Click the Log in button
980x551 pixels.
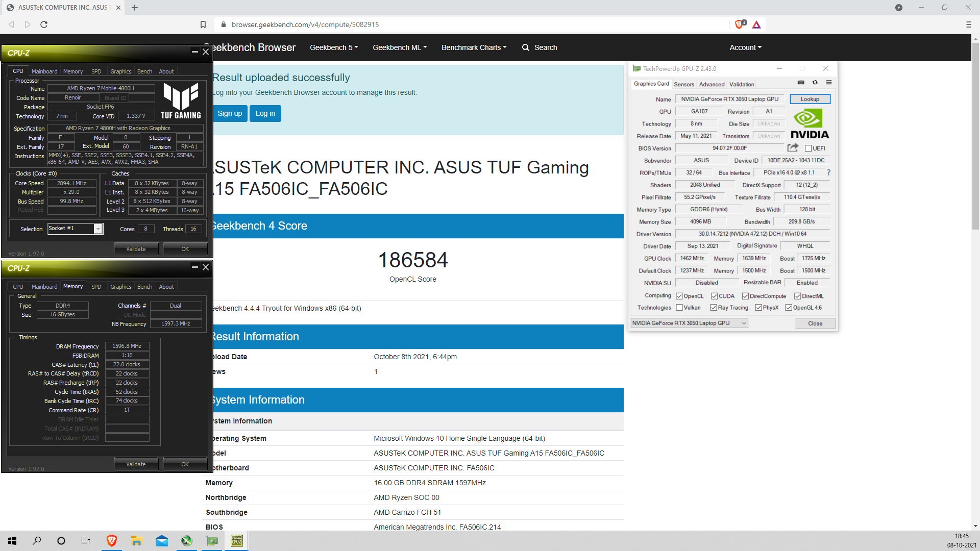click(265, 113)
